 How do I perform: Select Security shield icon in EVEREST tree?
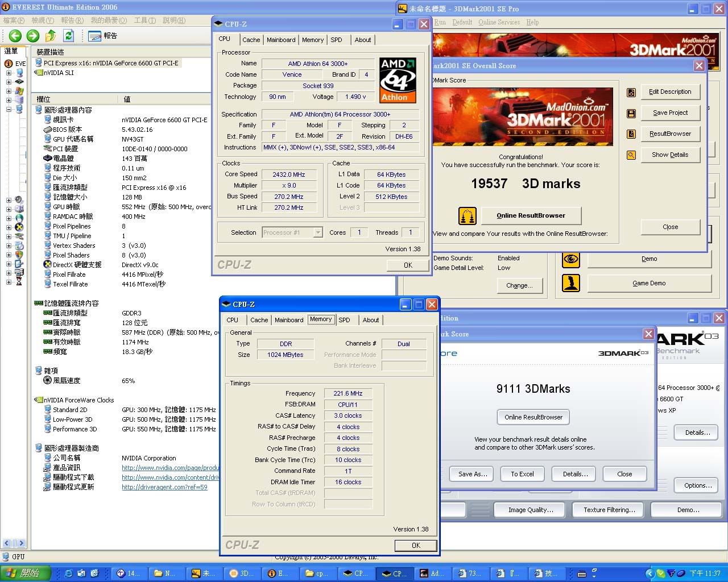pyautogui.click(x=19, y=255)
